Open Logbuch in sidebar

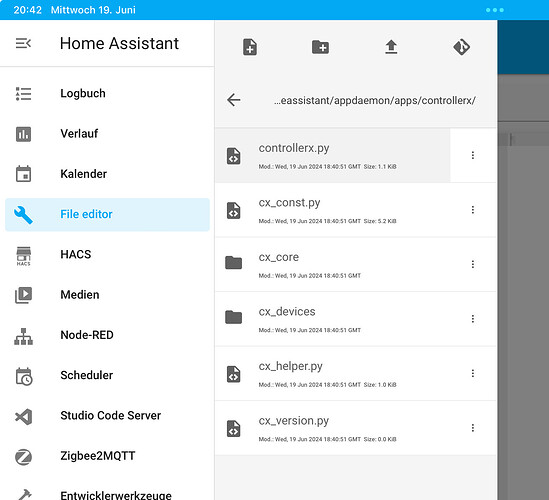[x=107, y=93]
